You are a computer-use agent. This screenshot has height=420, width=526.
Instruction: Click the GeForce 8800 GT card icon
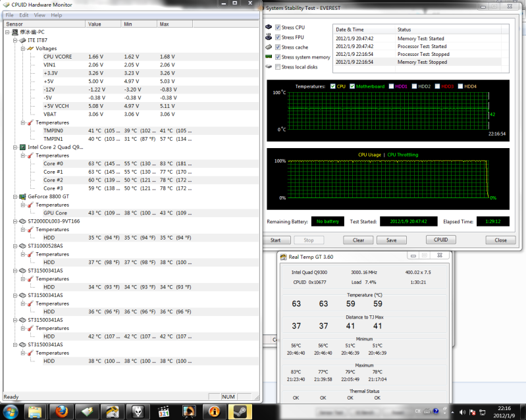point(23,196)
